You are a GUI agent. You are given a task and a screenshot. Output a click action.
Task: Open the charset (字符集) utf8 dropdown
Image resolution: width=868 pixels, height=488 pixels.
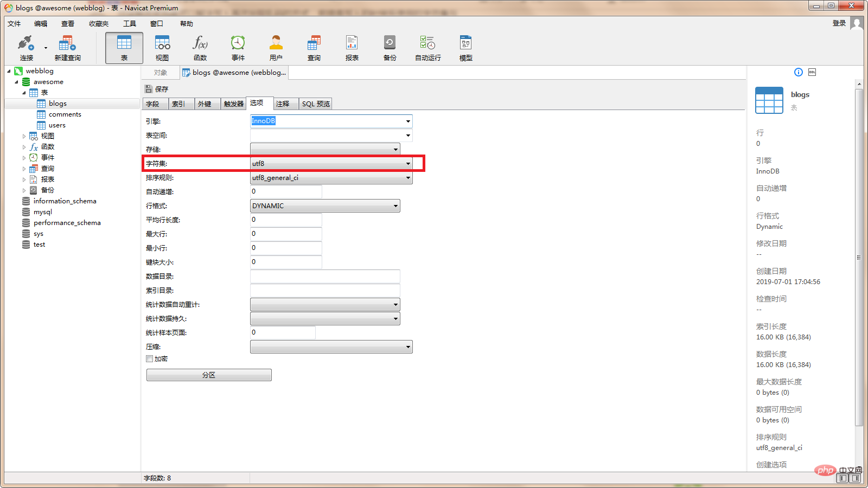coord(408,163)
